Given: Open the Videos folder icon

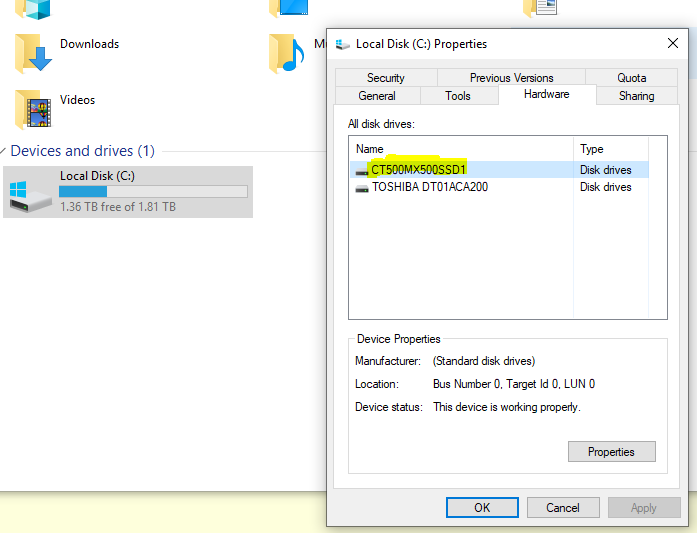Looking at the screenshot, I should click(33, 109).
